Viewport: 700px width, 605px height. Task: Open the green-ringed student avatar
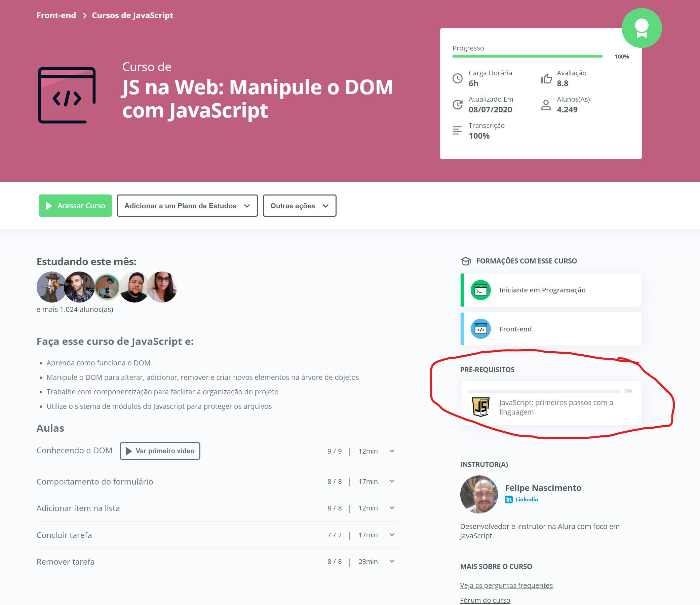click(x=107, y=287)
